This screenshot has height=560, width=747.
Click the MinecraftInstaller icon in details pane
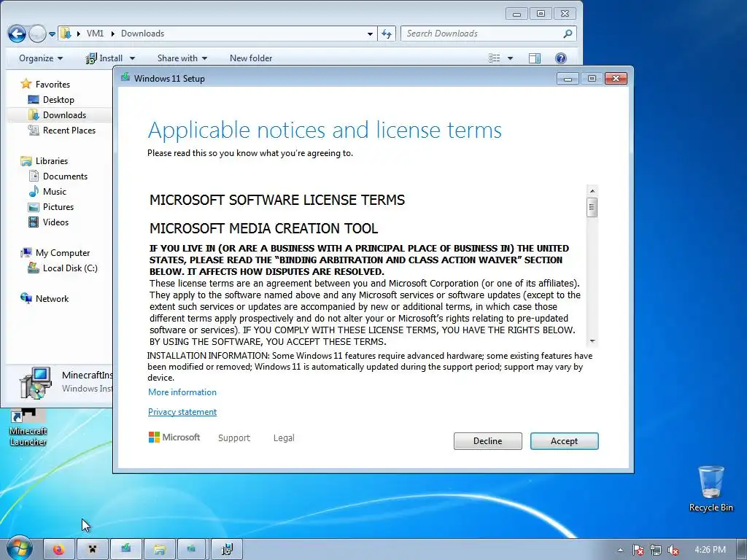35,382
